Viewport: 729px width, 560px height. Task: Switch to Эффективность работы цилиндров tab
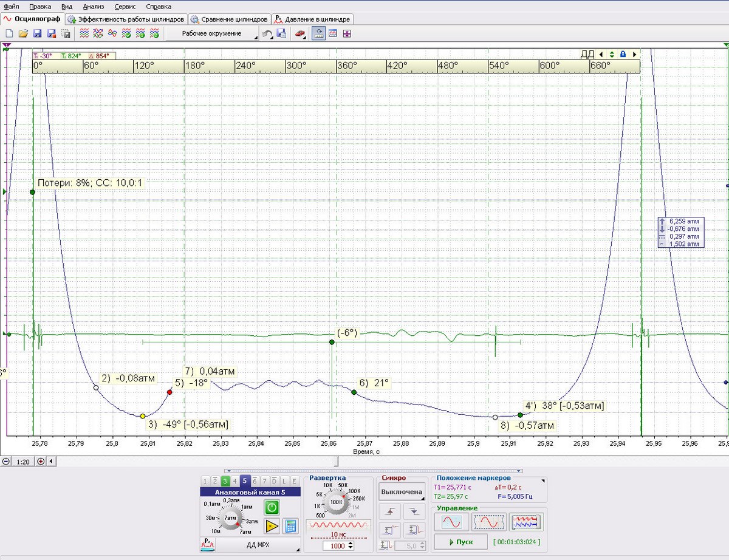coord(125,19)
